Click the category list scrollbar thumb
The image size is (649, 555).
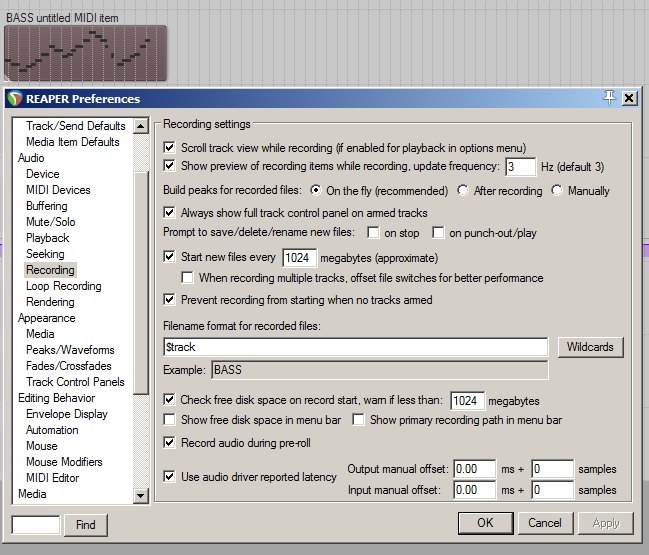pos(141,283)
